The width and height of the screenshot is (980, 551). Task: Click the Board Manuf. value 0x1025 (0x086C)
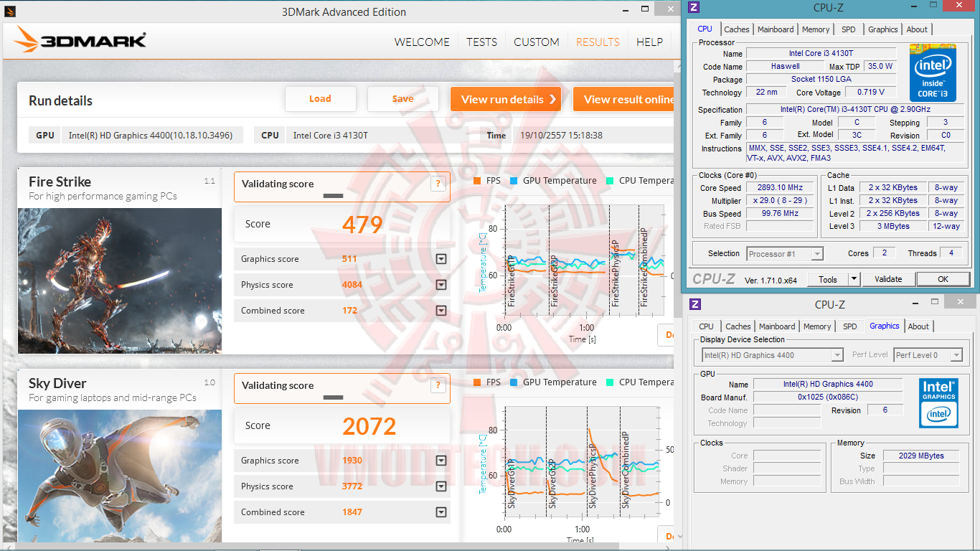point(828,397)
